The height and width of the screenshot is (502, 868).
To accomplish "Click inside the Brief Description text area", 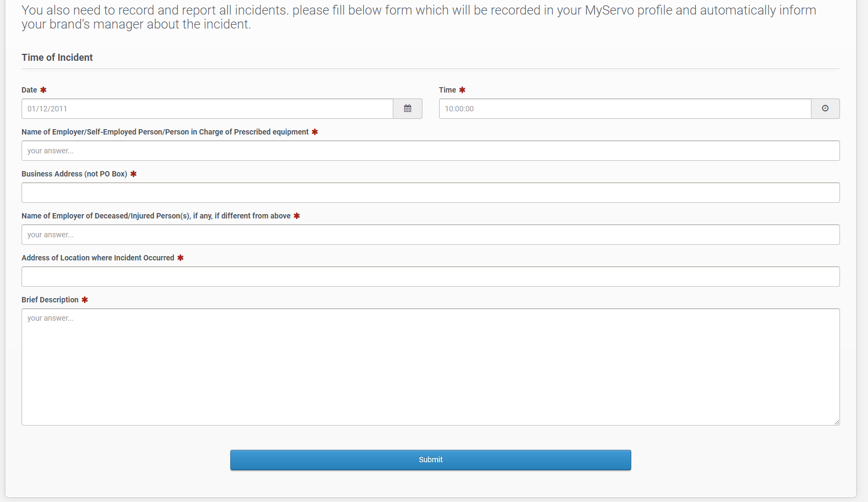I will pos(431,366).
